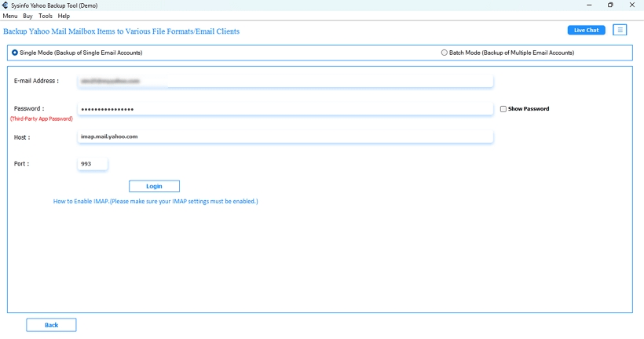Click the Login button

154,186
